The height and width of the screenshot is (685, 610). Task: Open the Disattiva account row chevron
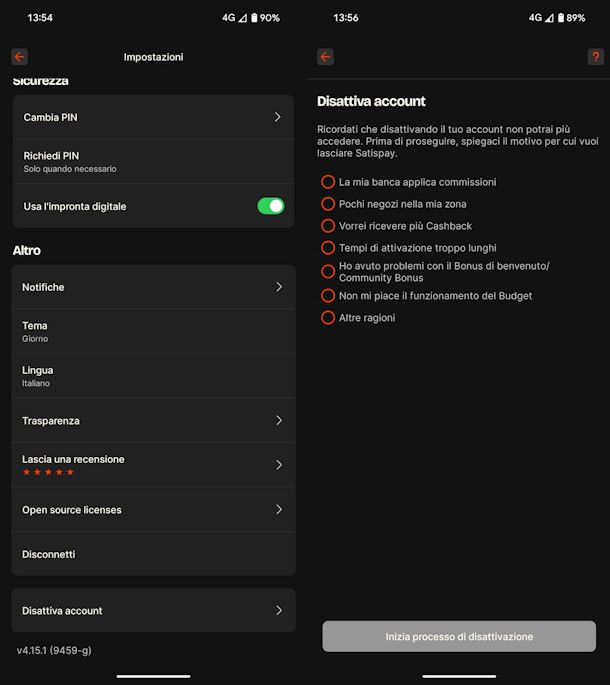point(278,610)
